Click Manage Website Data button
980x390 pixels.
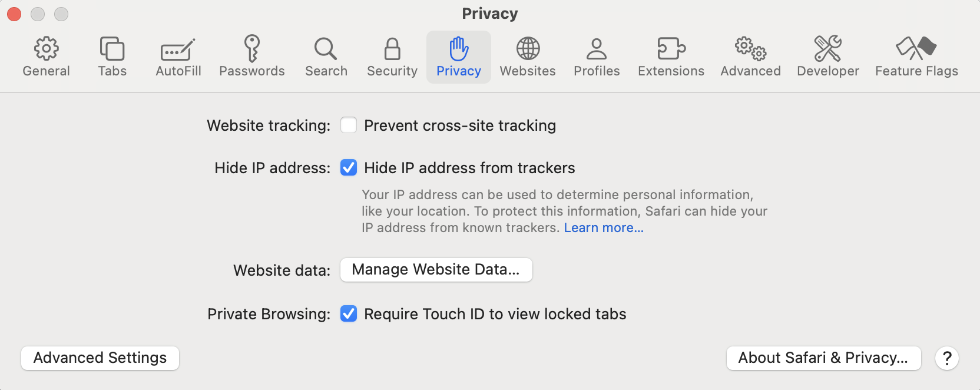(436, 270)
